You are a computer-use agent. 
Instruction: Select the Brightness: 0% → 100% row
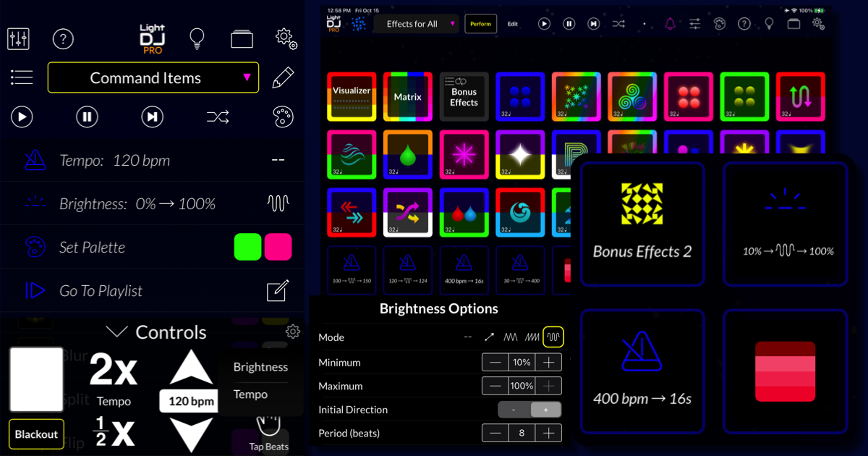[152, 203]
